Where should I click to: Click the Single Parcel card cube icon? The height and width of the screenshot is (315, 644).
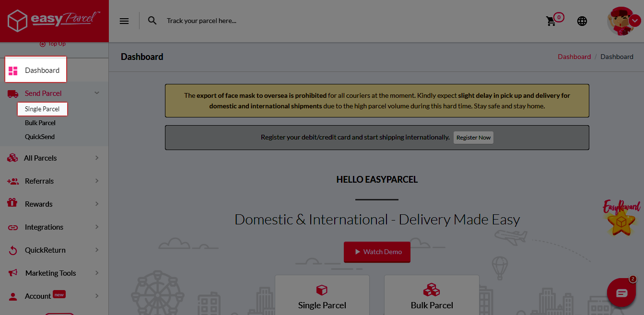point(322,290)
